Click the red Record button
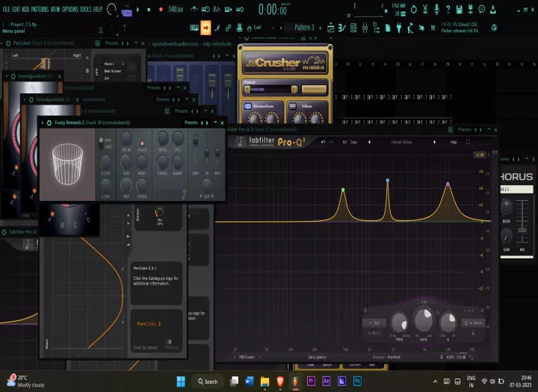The width and height of the screenshot is (538, 392). (161, 10)
